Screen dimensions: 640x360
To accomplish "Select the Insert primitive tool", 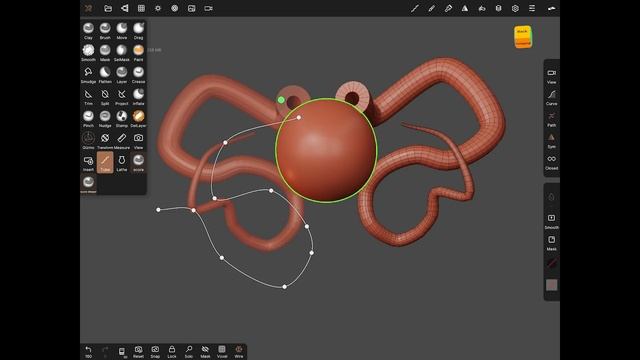I will (88, 163).
